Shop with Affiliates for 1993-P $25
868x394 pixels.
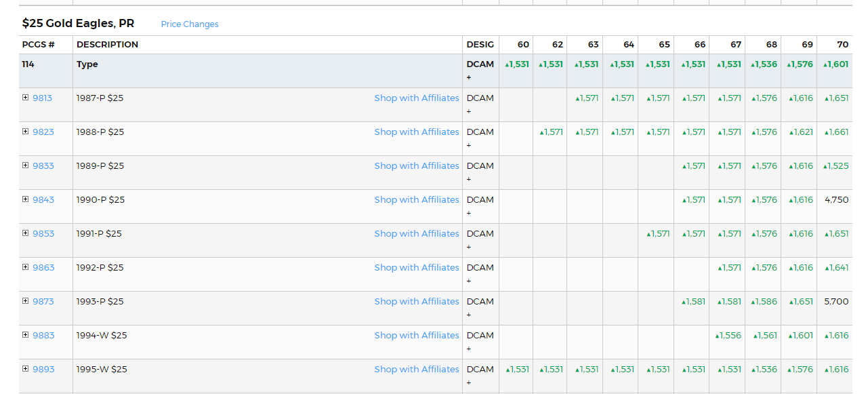click(x=417, y=301)
